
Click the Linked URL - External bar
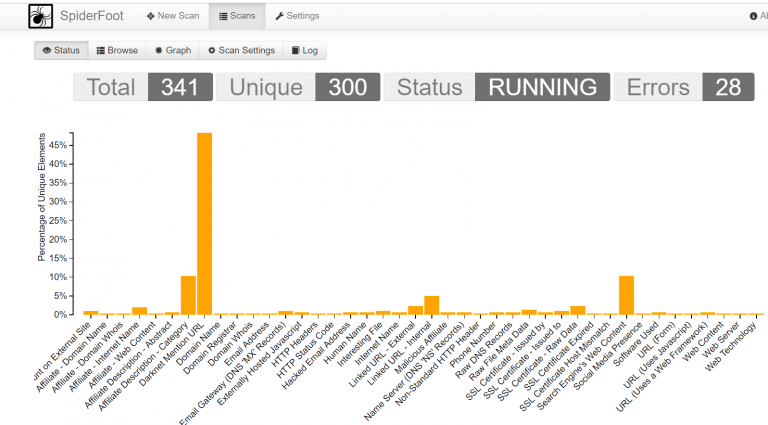pos(415,310)
